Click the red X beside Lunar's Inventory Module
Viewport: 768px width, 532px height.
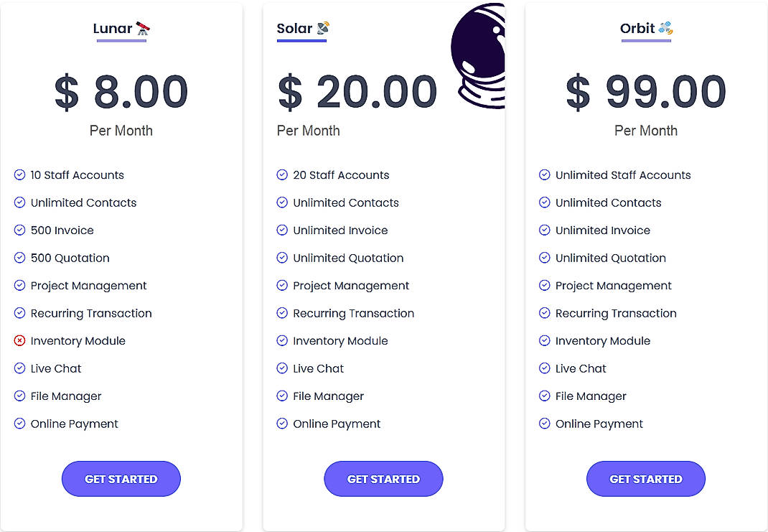(x=19, y=341)
